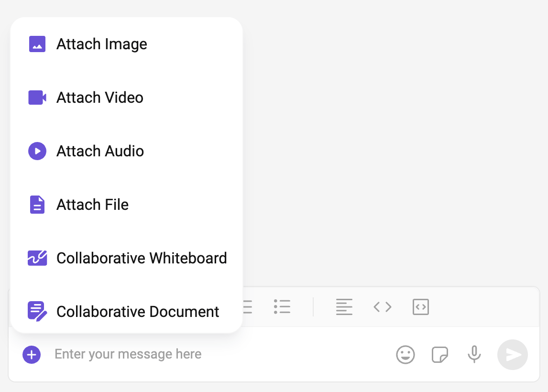The width and height of the screenshot is (548, 392).
Task: Open Attach File option
Action: (127, 205)
